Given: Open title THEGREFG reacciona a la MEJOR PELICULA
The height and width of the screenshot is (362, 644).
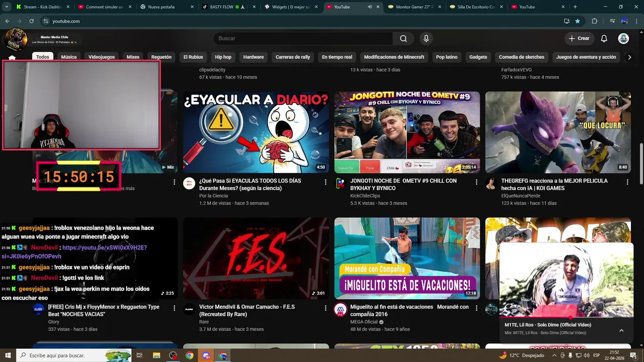Looking at the screenshot, I should [x=554, y=185].
